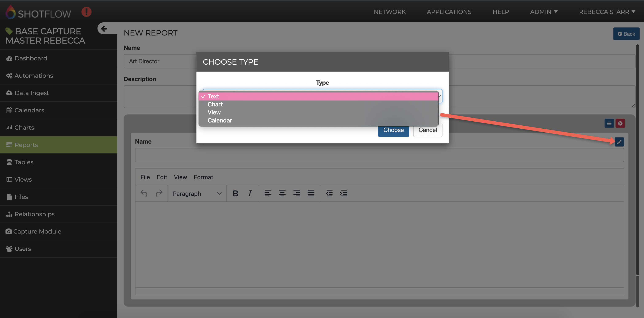Collapse sidebar with the back arrow
Screen dimensions: 644x318
pos(104,29)
